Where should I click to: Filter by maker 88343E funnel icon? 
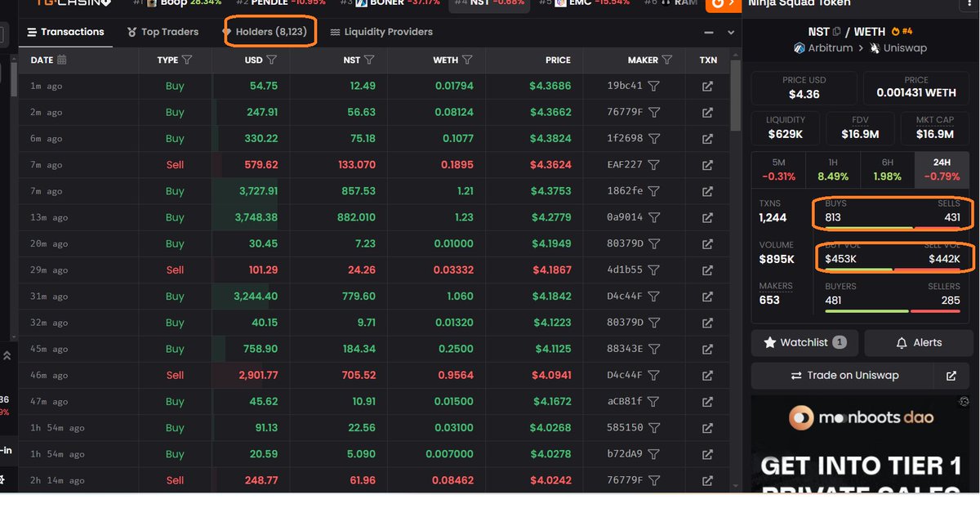[653, 349]
